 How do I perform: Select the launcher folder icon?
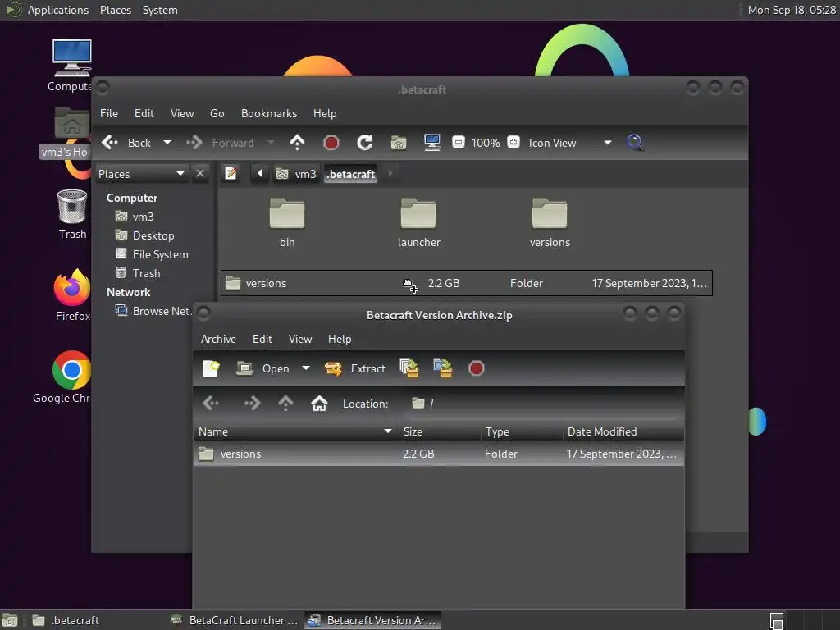point(418,213)
